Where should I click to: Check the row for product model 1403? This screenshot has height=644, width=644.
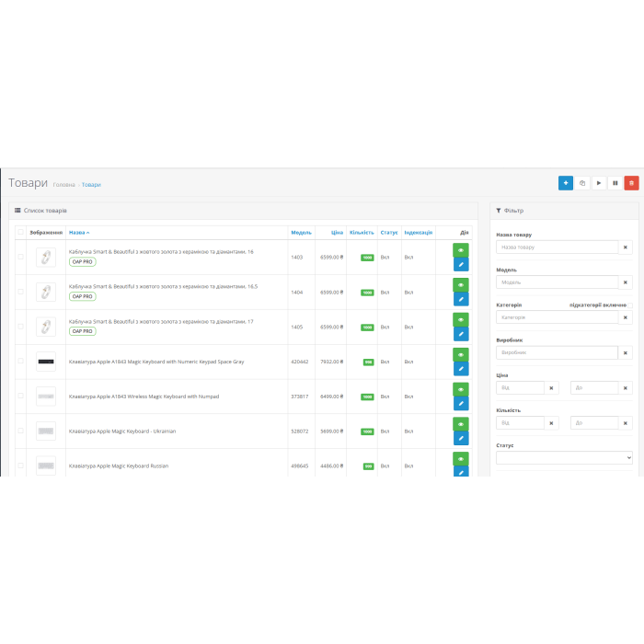[x=20, y=257]
